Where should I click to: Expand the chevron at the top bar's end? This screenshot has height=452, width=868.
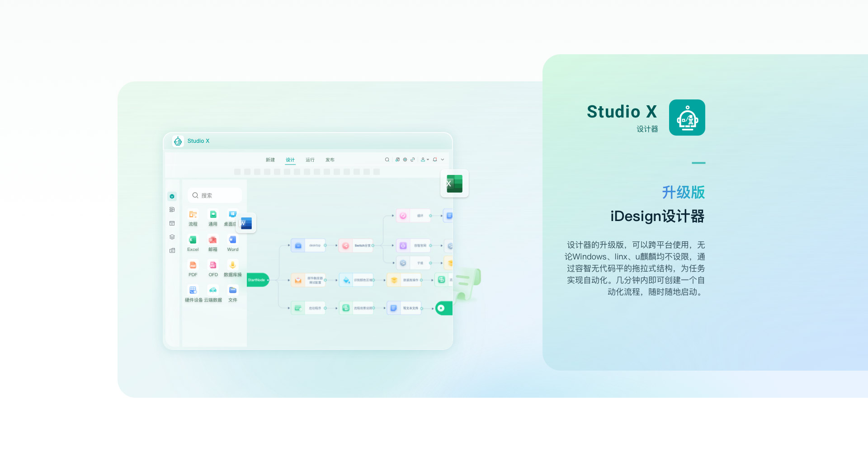[x=443, y=160]
